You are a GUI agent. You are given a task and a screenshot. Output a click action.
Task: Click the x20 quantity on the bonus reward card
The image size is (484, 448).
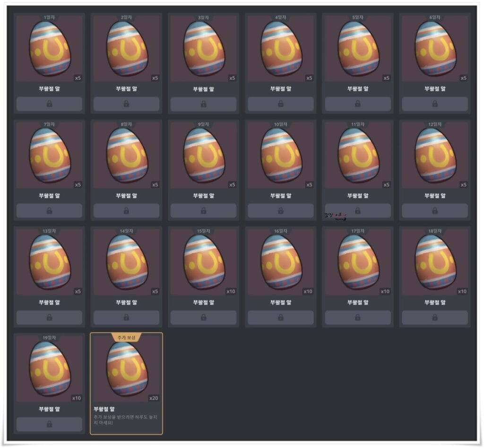point(154,398)
